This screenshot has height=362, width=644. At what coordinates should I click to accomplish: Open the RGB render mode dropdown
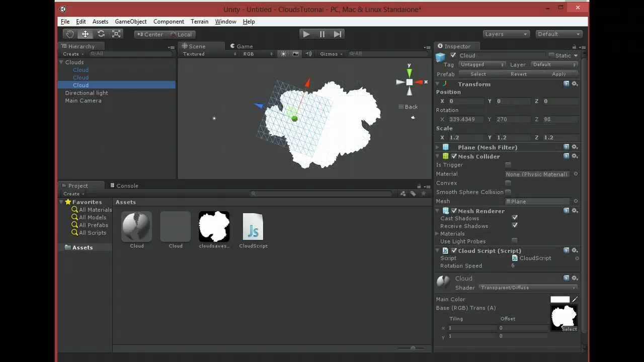[258, 54]
